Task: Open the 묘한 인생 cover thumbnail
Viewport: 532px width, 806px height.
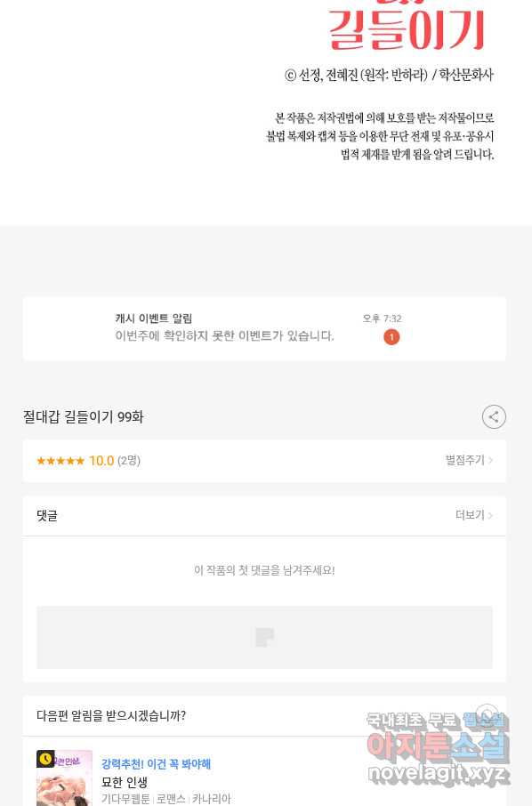Action: click(x=64, y=778)
